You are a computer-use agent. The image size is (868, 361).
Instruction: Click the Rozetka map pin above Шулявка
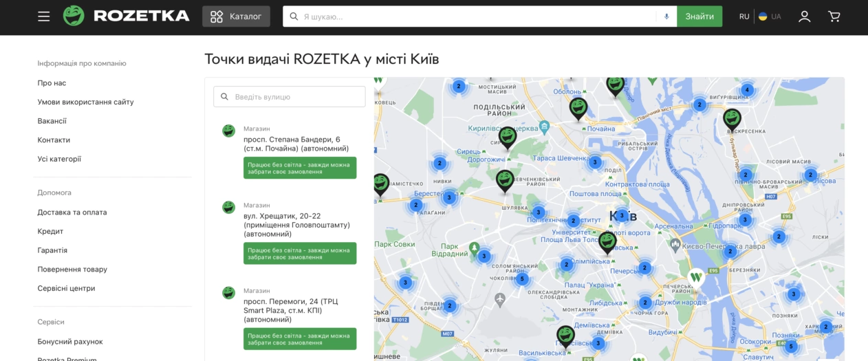[x=505, y=180]
